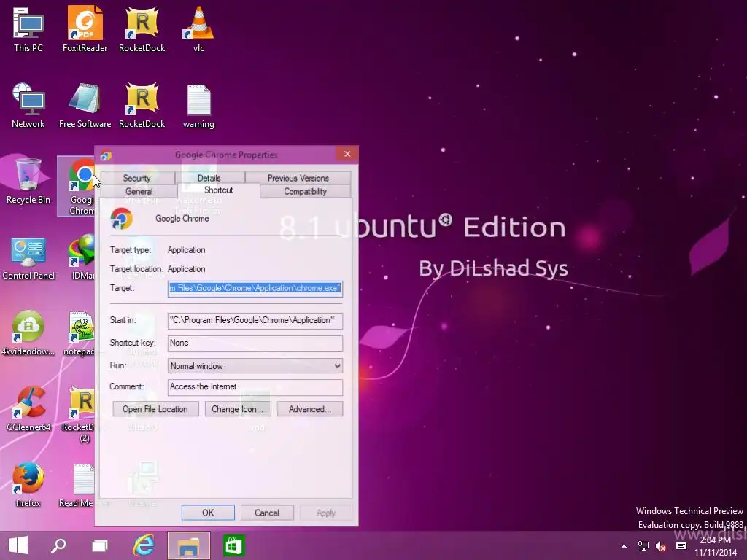The height and width of the screenshot is (560, 747).
Task: Select the IDMan desktop icon
Action: pyautogui.click(x=82, y=257)
